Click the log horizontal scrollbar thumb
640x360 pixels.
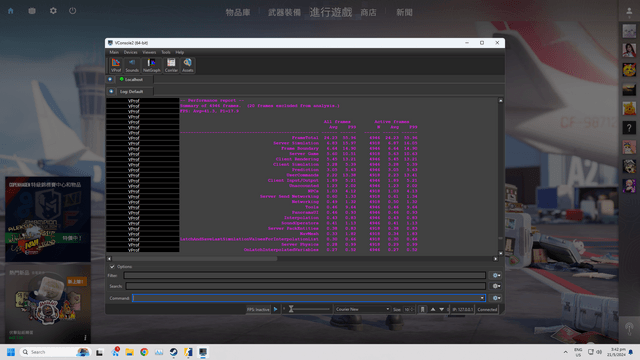tap(195, 258)
